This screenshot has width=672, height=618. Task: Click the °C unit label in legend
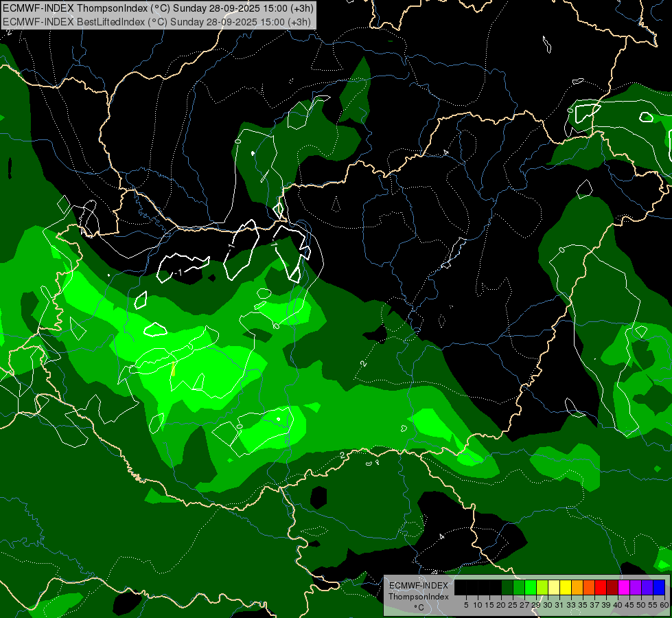coord(418,608)
